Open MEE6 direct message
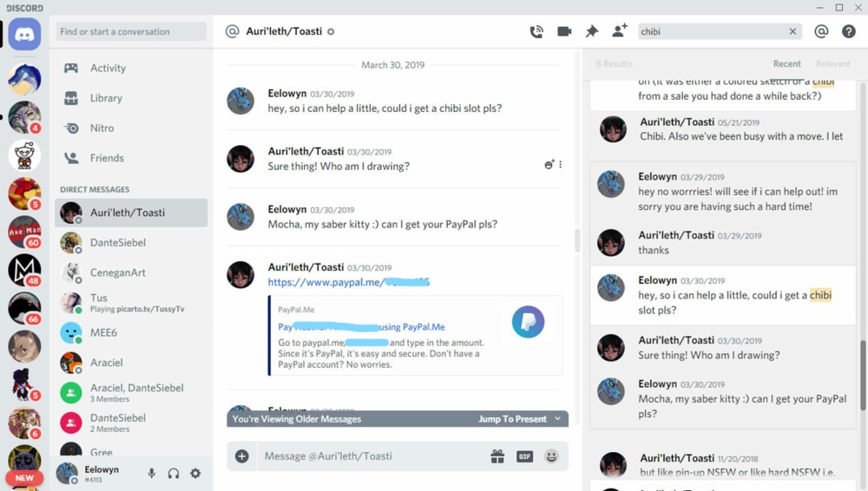This screenshot has width=868, height=491. tap(131, 333)
